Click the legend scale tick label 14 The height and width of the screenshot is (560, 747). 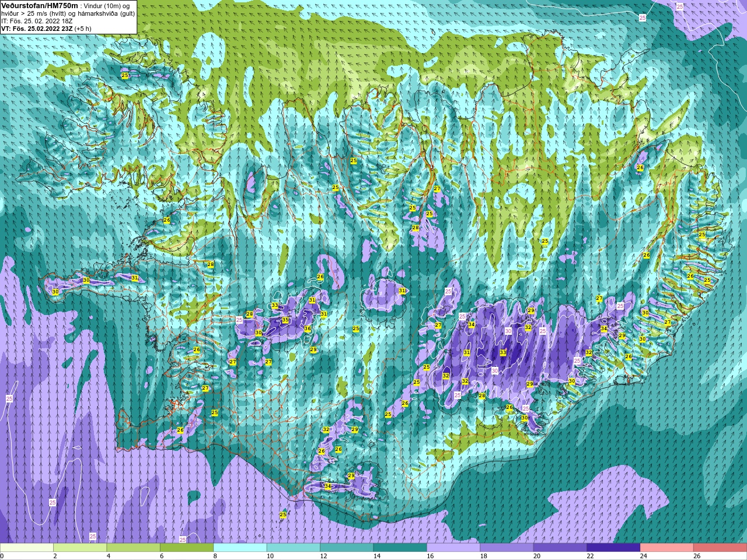tap(376, 556)
